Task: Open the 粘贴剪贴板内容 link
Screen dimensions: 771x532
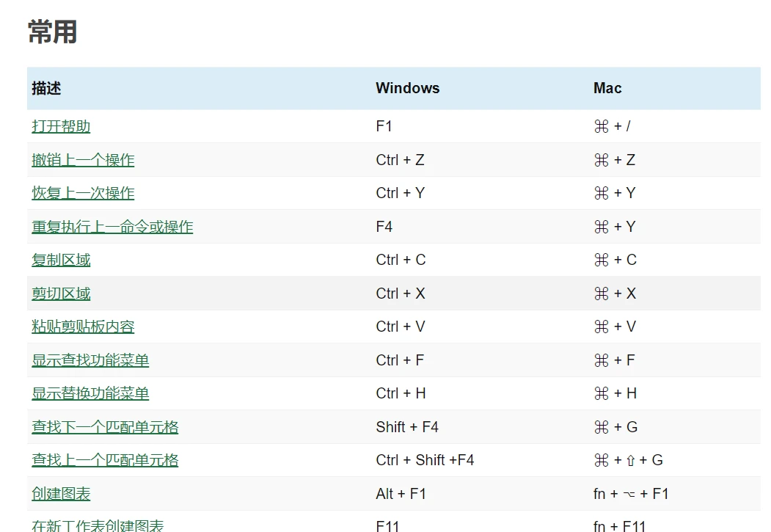Action: tap(83, 327)
